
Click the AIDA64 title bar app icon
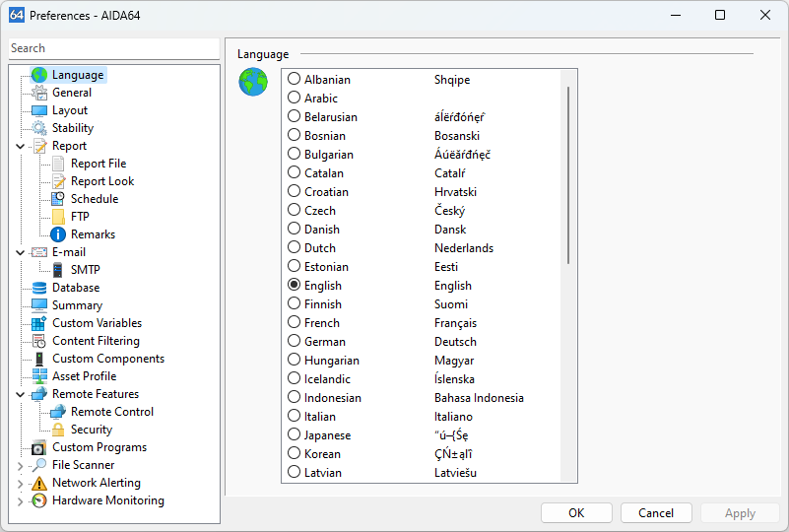(17, 15)
